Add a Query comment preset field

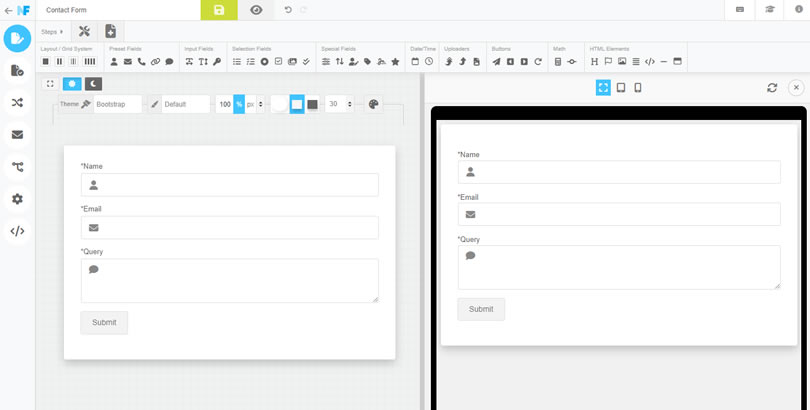pyautogui.click(x=169, y=61)
